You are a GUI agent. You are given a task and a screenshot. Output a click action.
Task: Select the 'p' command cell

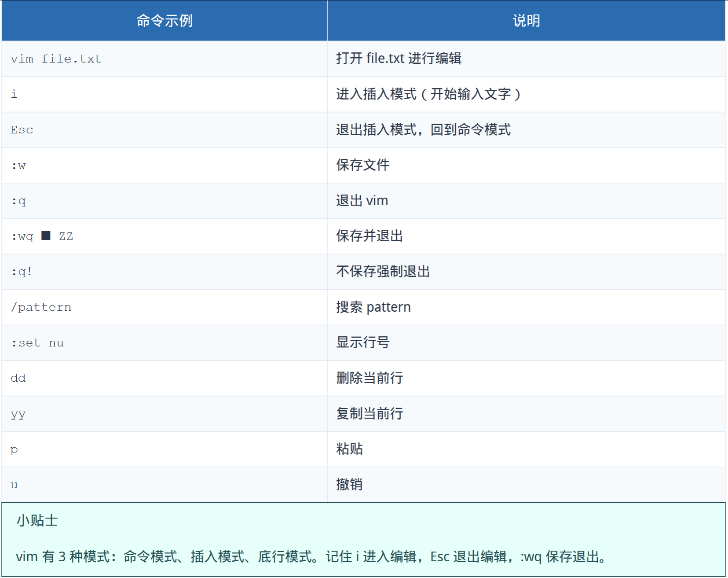pyautogui.click(x=165, y=449)
